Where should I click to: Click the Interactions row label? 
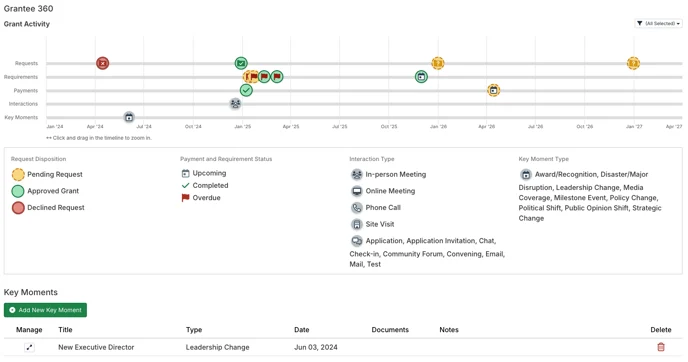point(23,104)
